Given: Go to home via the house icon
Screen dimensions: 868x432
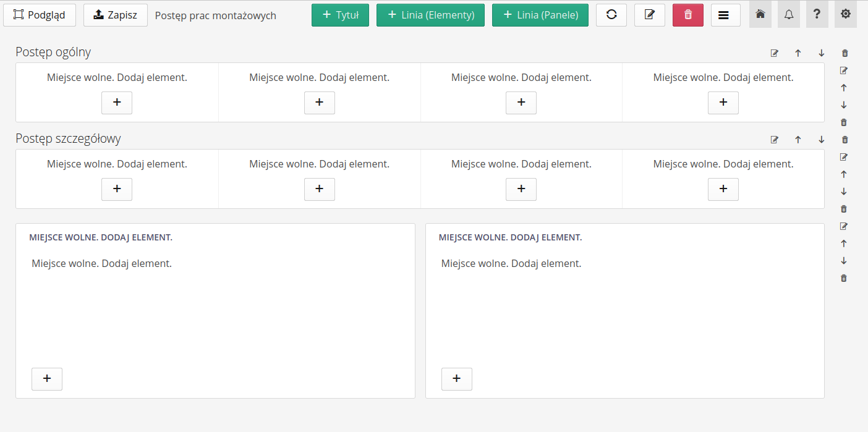Looking at the screenshot, I should pos(760,14).
